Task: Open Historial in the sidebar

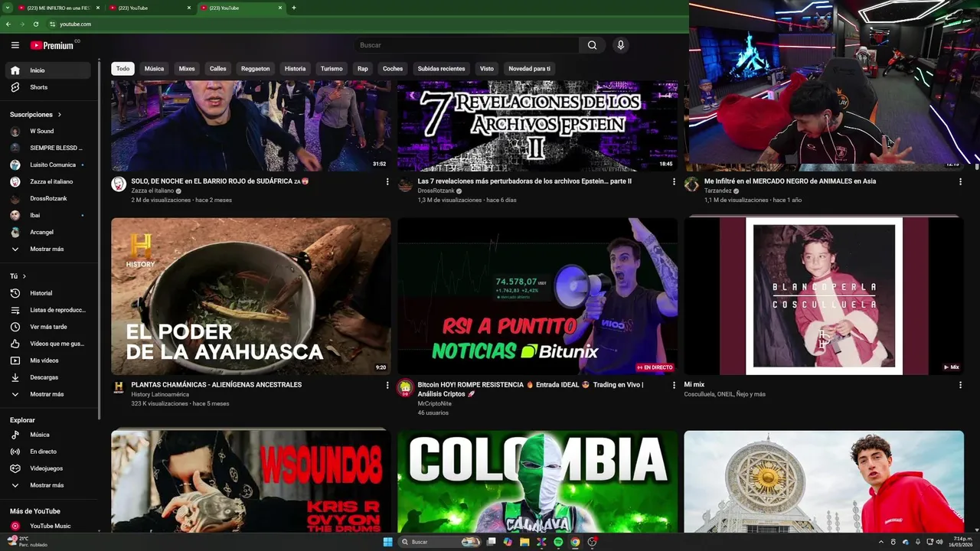Action: [47, 293]
